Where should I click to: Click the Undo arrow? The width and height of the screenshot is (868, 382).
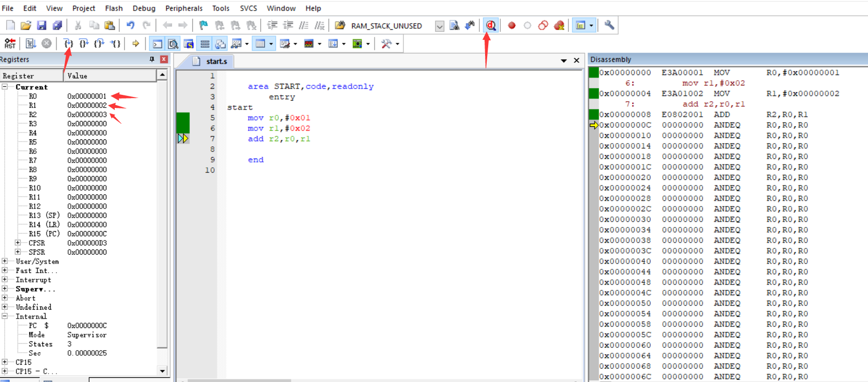point(130,25)
